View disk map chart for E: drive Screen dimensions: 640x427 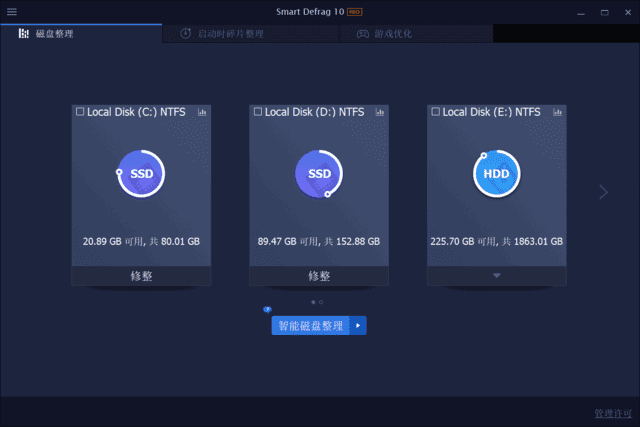click(x=557, y=112)
